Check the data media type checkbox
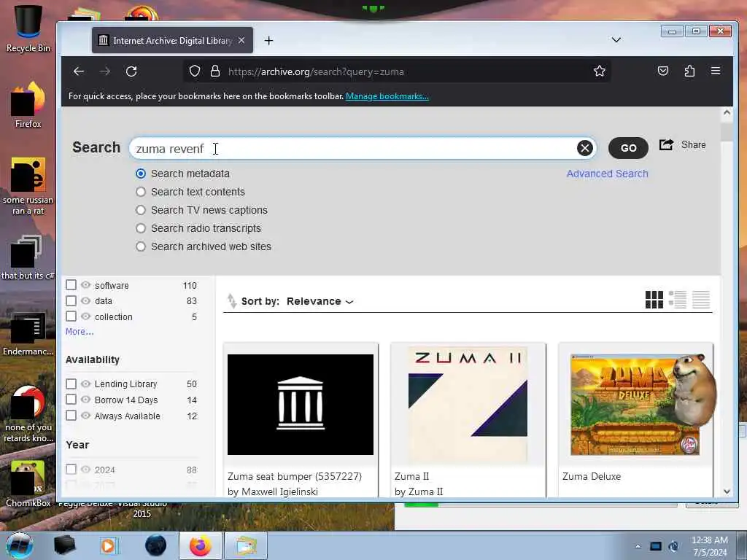This screenshot has width=747, height=560. (x=71, y=300)
